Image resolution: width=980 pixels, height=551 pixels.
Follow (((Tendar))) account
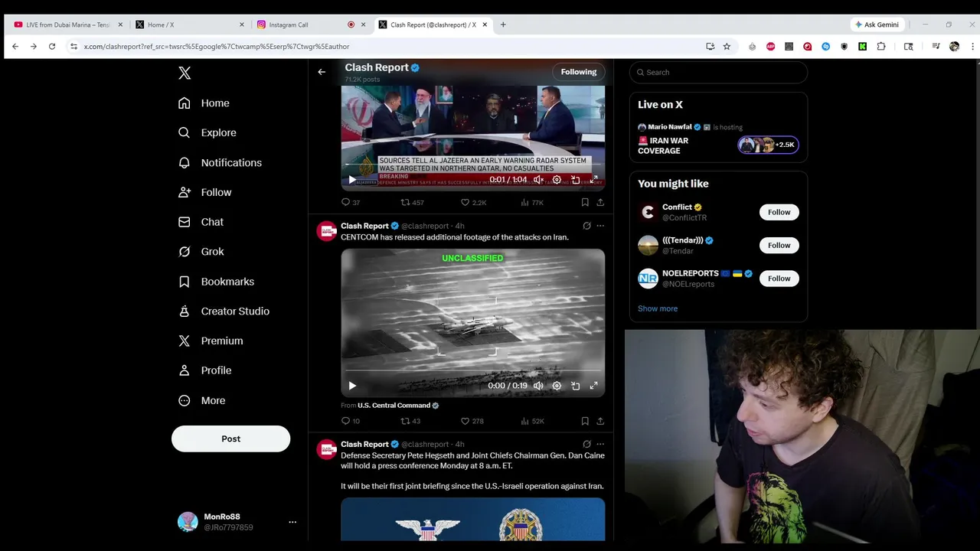(x=779, y=245)
